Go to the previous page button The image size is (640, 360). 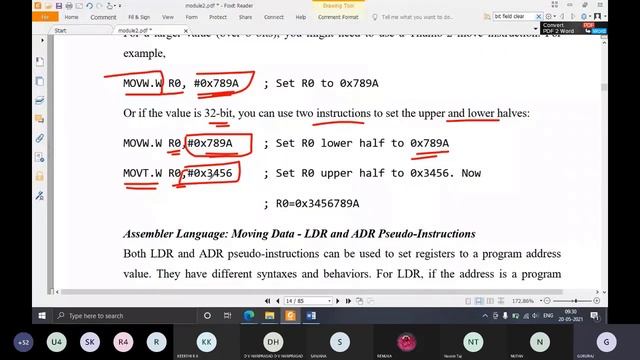(x=278, y=301)
